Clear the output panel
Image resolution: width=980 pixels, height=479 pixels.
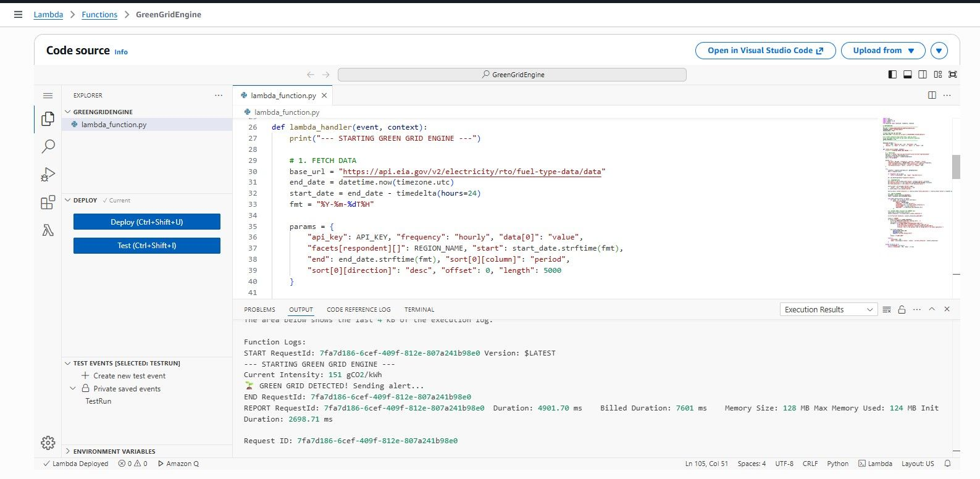(887, 309)
